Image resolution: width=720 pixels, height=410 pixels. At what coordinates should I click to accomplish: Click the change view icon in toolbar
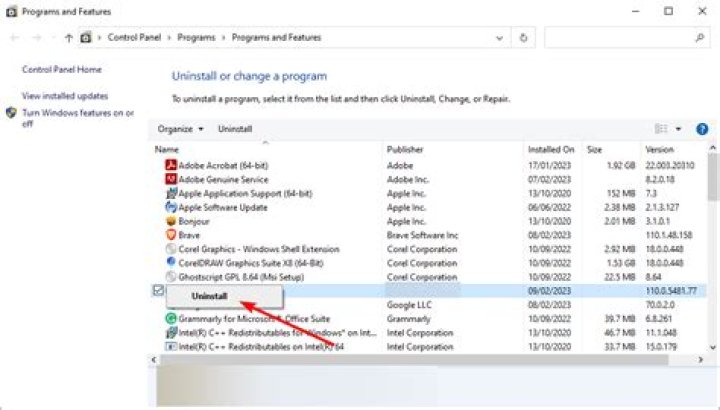(x=661, y=129)
